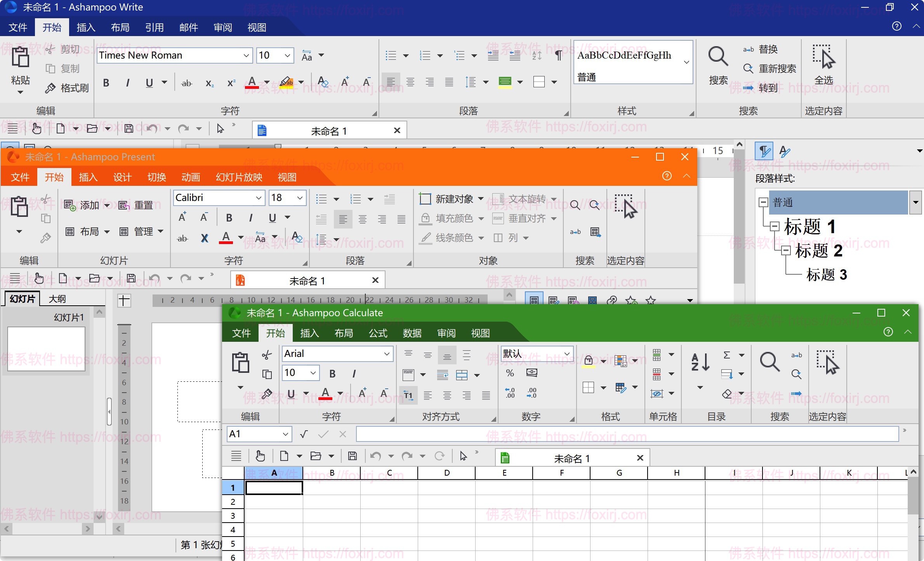924x561 pixels.
Task: Click the A-Z sort icon in Calculate
Action: click(699, 362)
